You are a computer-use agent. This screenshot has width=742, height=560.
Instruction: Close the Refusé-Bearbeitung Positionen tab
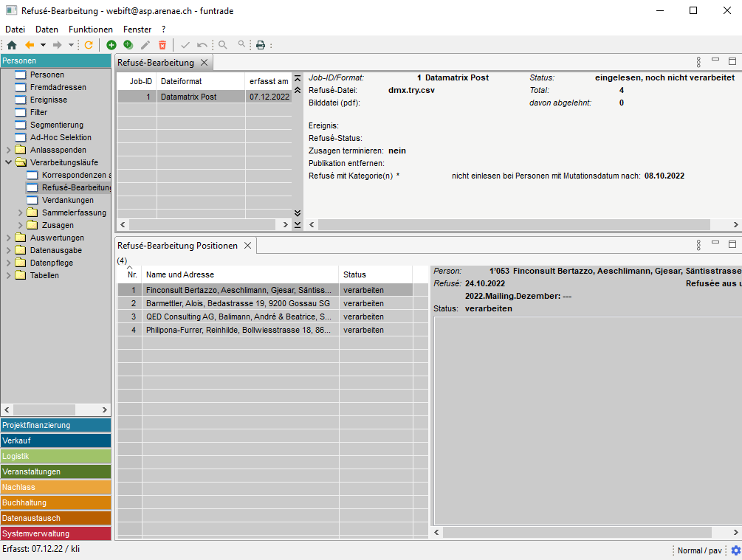click(x=248, y=246)
